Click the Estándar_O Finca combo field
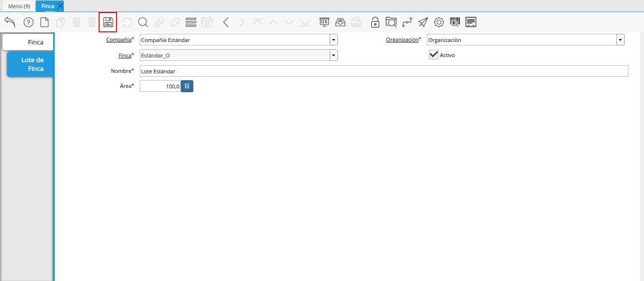The height and width of the screenshot is (281, 644). (235, 56)
